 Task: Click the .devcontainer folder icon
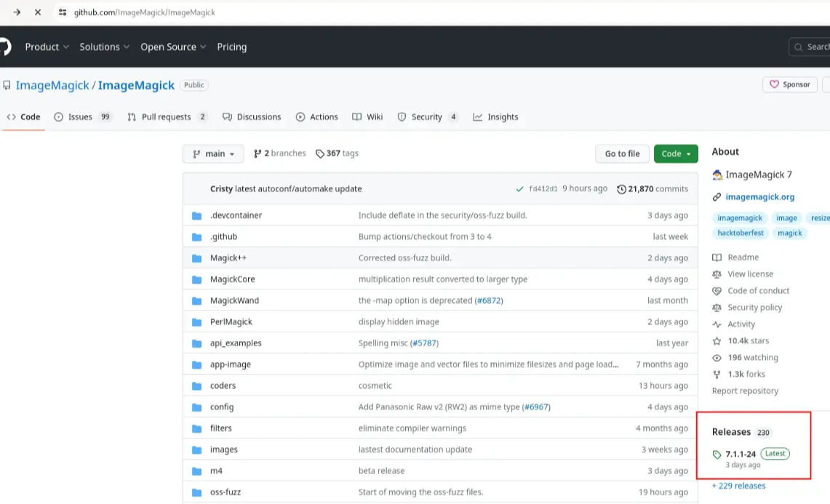coord(196,215)
